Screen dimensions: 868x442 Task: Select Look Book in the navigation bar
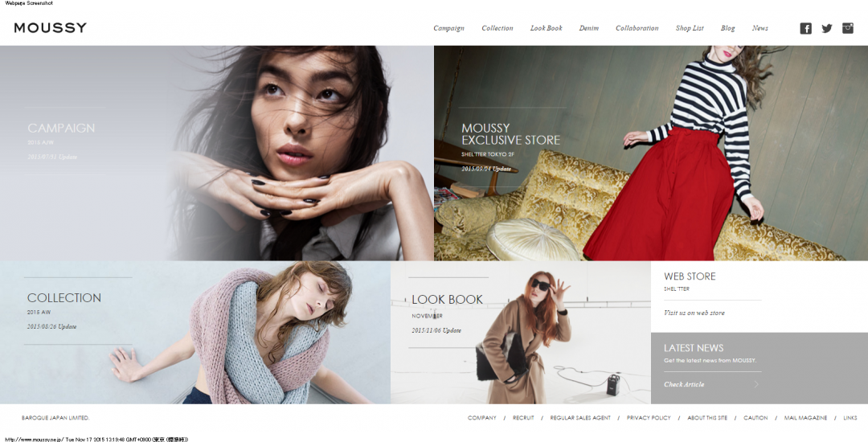(546, 28)
